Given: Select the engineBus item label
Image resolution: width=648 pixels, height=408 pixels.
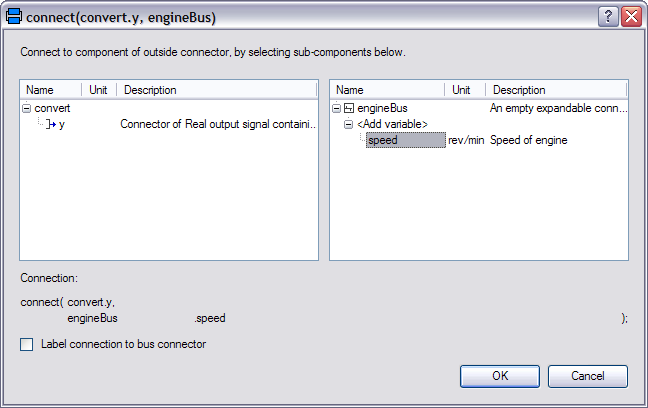Looking at the screenshot, I should 382,108.
